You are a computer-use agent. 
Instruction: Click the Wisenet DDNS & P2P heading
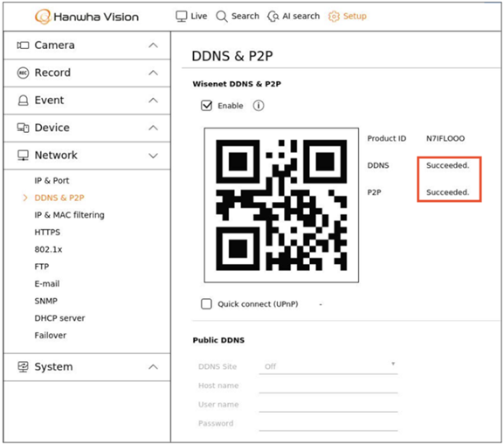point(237,84)
